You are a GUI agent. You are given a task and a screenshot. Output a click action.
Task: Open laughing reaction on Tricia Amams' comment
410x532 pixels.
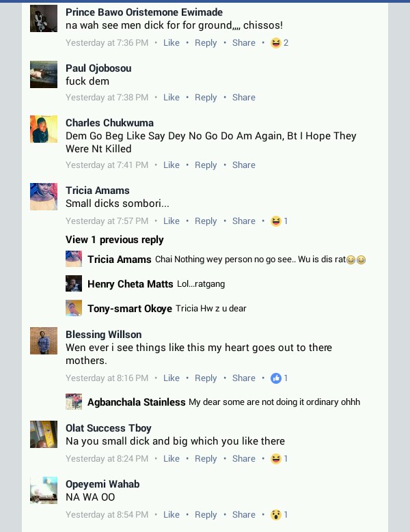[279, 221]
